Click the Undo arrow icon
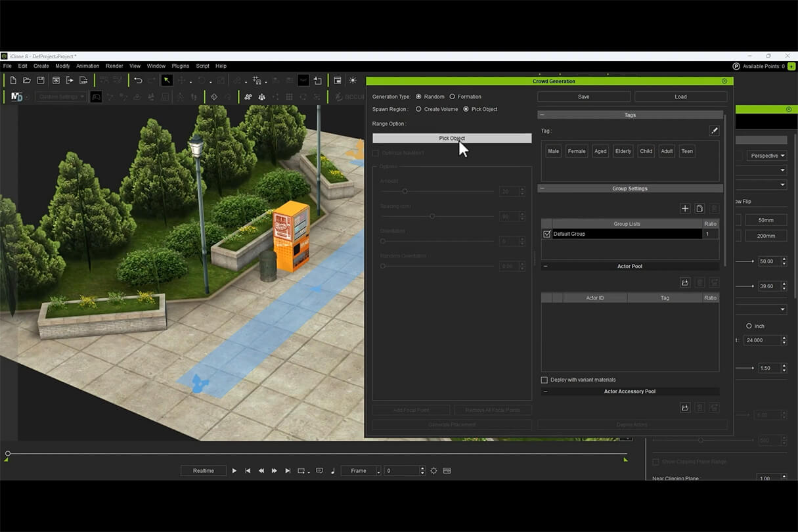Viewport: 798px width, 532px height. (x=138, y=80)
